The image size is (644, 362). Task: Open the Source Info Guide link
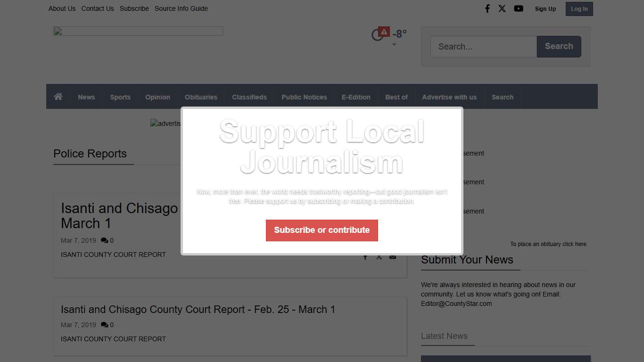181,8
